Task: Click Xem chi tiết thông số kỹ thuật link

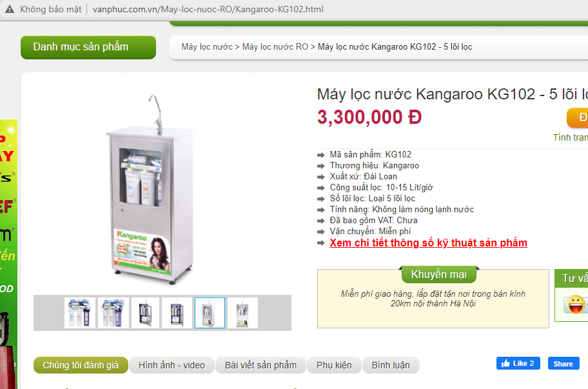Action: [x=428, y=243]
